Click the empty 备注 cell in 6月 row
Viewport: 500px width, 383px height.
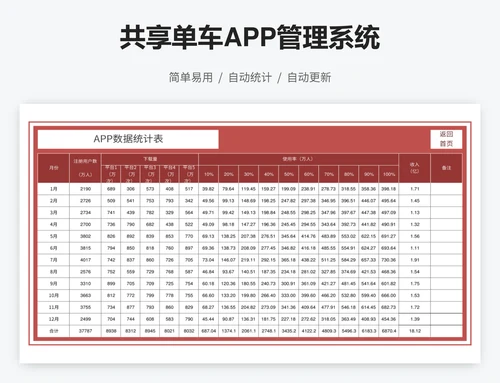coord(446,248)
